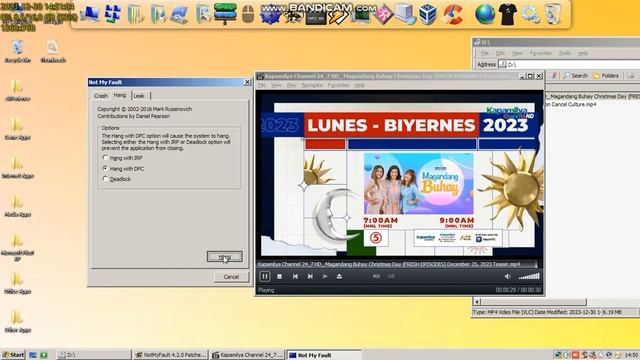Adjust the media player volume slider

click(529, 276)
